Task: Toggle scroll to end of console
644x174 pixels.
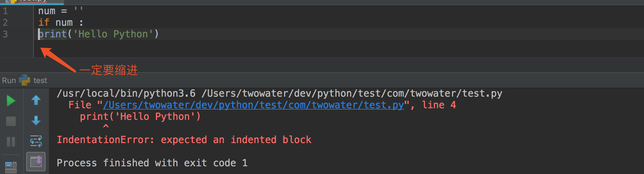Action: pyautogui.click(x=36, y=161)
